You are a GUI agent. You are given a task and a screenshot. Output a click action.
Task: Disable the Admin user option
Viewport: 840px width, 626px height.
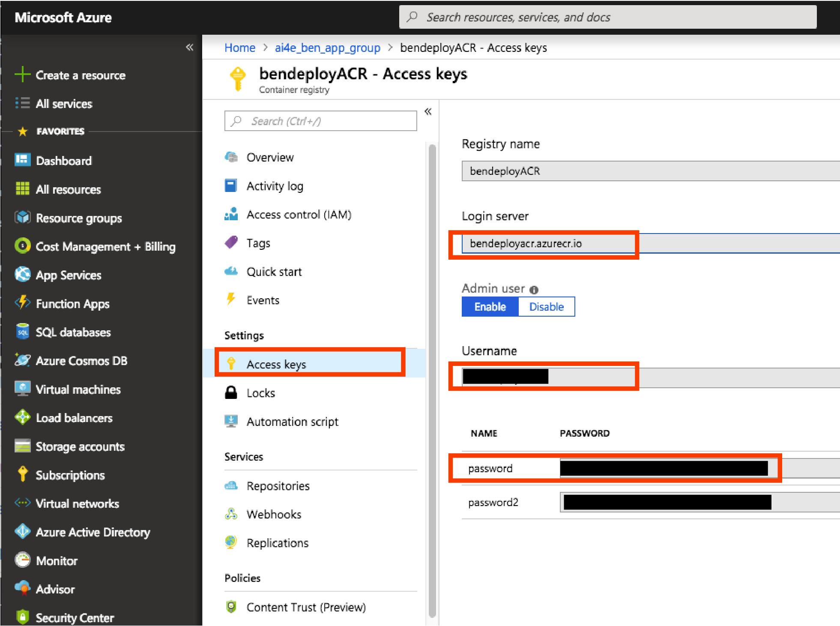547,307
